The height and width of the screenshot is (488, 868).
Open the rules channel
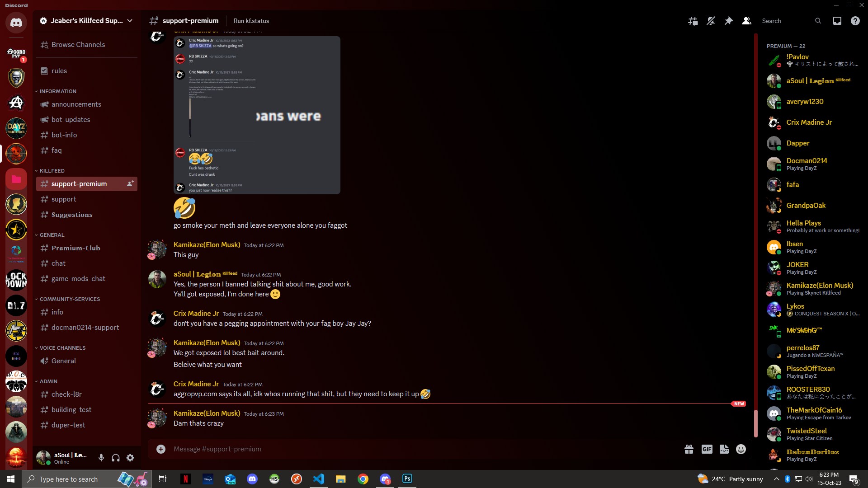tap(87, 71)
